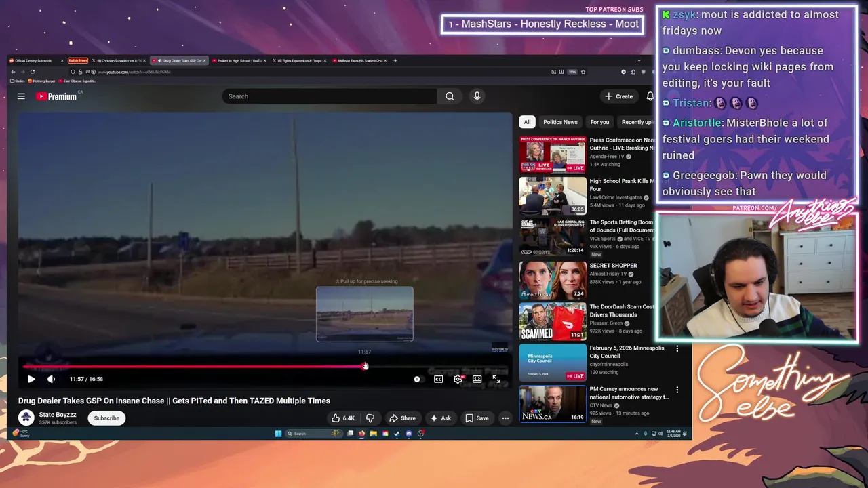Screen dimensions: 868x488
Task: Start voice search with microphone icon
Action: coord(477,96)
